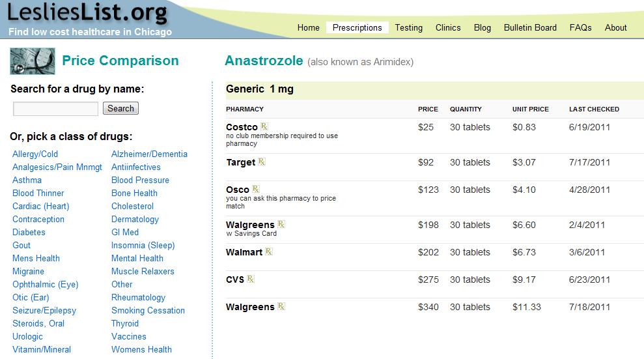The height and width of the screenshot is (359, 644).
Task: Click the Anastrozole drug heading
Action: click(264, 61)
